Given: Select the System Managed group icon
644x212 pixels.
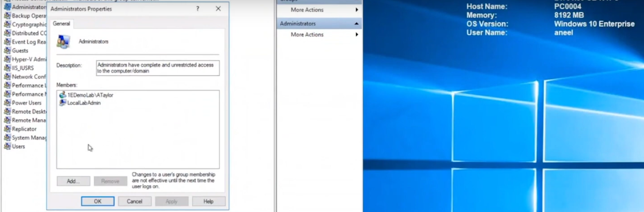Looking at the screenshot, I should [x=7, y=138].
